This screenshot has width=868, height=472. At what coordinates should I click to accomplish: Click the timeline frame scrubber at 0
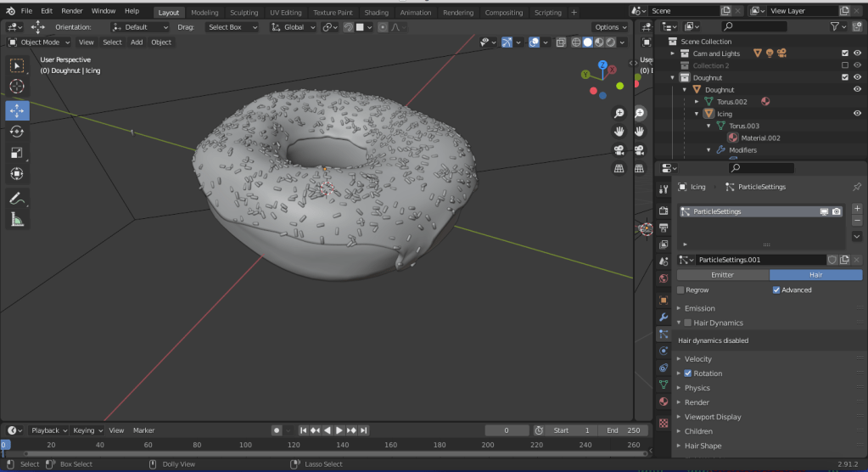pos(4,445)
